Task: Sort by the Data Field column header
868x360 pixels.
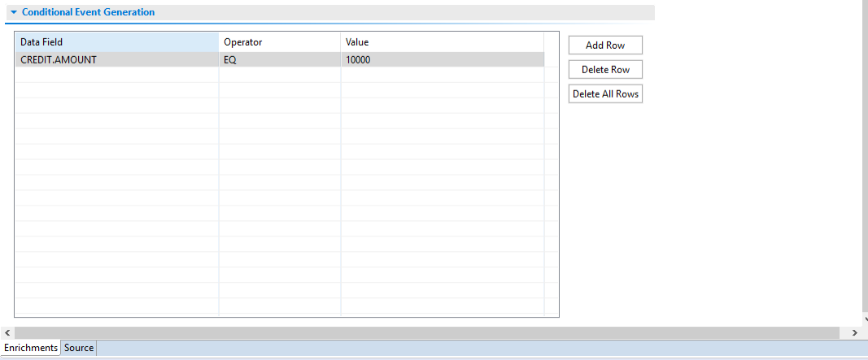Action: coord(116,41)
